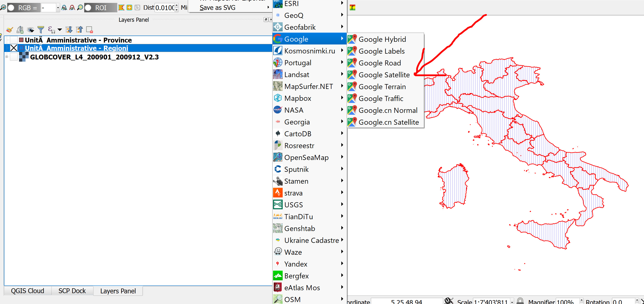This screenshot has height=304, width=644.
Task: Click the Add Group icon in Layers Panel
Action: pyautogui.click(x=20, y=30)
